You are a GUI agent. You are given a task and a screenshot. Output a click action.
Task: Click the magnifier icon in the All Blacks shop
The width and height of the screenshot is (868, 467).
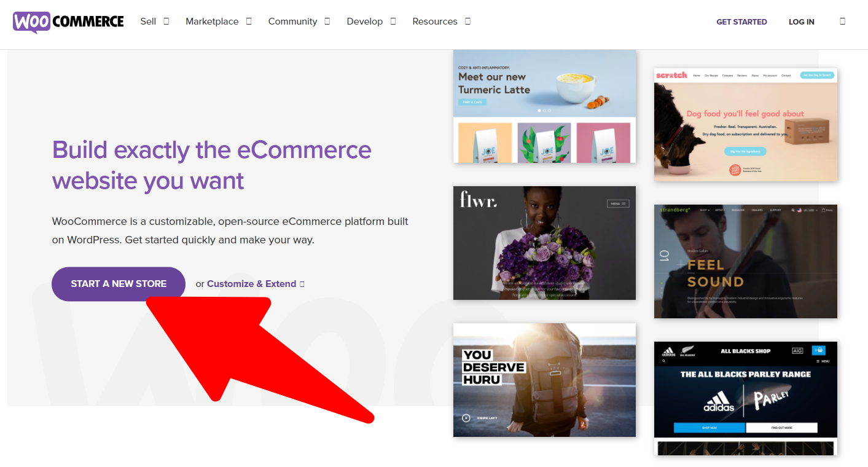(x=663, y=361)
